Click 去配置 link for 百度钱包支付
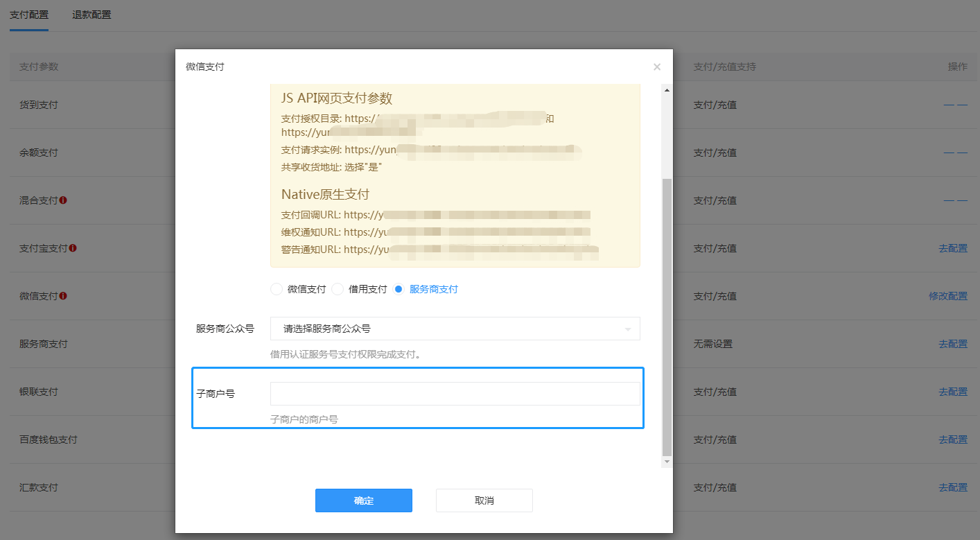This screenshot has height=540, width=980. [x=953, y=439]
